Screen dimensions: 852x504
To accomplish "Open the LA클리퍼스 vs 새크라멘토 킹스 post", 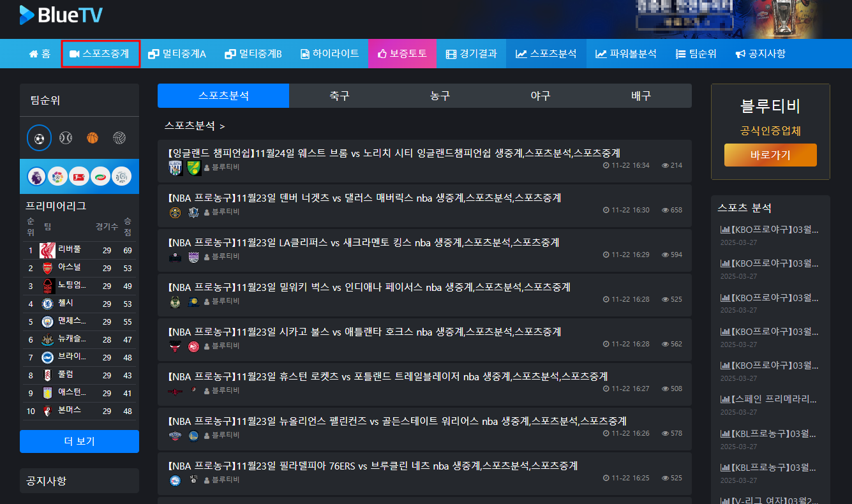I will 424,250.
